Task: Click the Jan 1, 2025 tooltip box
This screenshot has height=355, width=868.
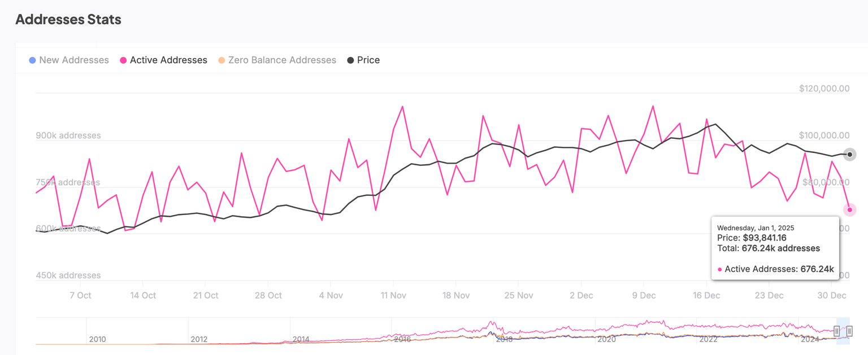Action: 775,248
